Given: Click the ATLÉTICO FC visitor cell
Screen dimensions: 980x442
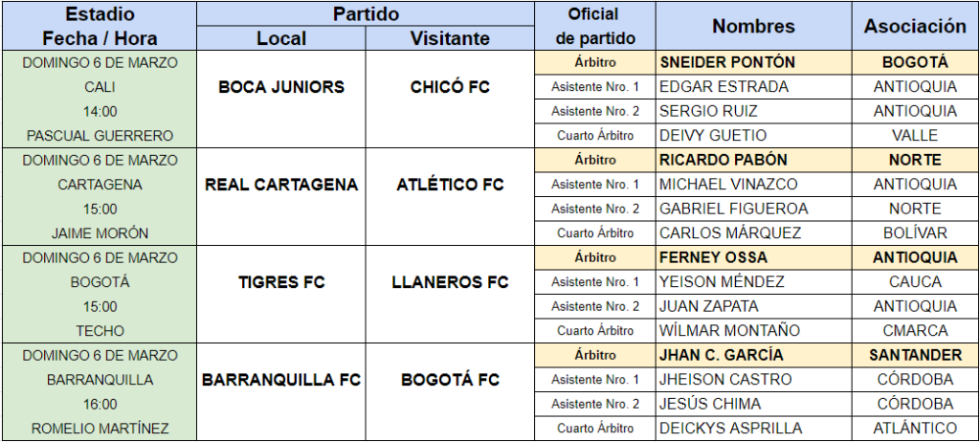Looking at the screenshot, I should coord(450,197).
